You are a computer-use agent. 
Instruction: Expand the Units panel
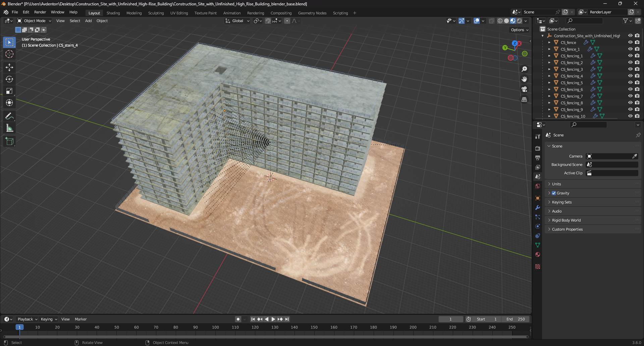(x=593, y=184)
